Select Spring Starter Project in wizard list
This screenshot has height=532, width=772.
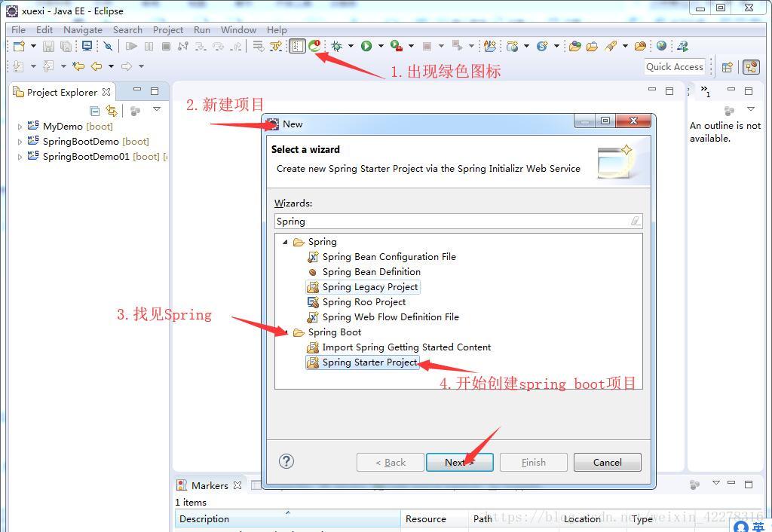(363, 362)
